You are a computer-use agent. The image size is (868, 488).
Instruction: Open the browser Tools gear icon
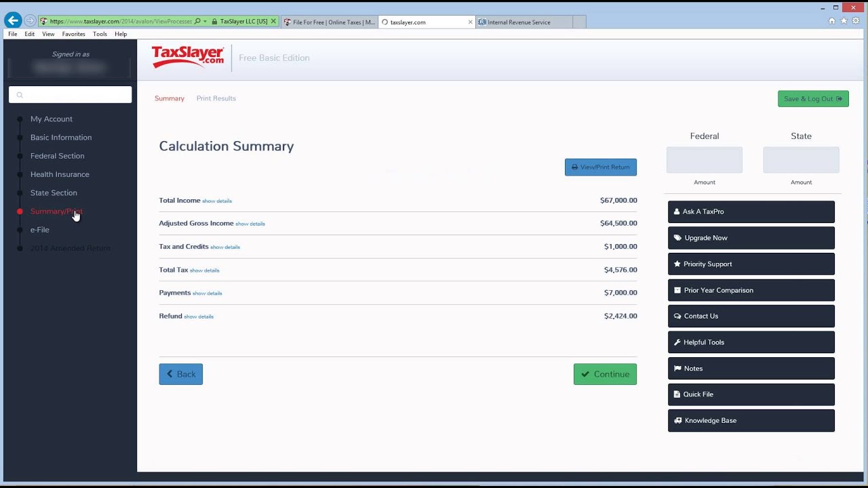coord(856,21)
